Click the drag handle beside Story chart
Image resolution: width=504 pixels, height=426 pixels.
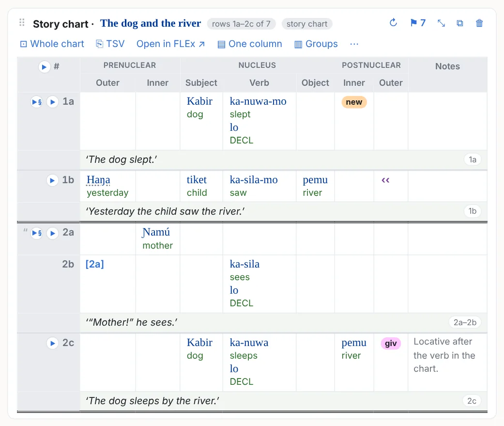pyautogui.click(x=22, y=22)
